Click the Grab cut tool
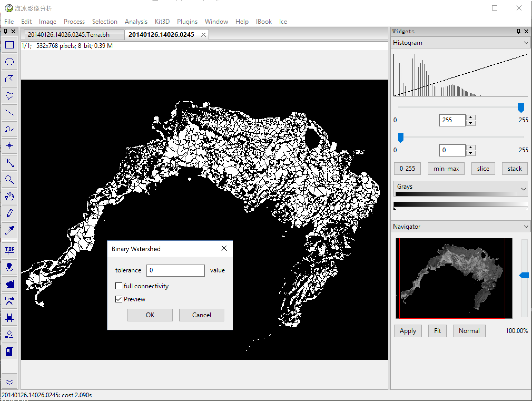The image size is (532, 401). pos(9,301)
